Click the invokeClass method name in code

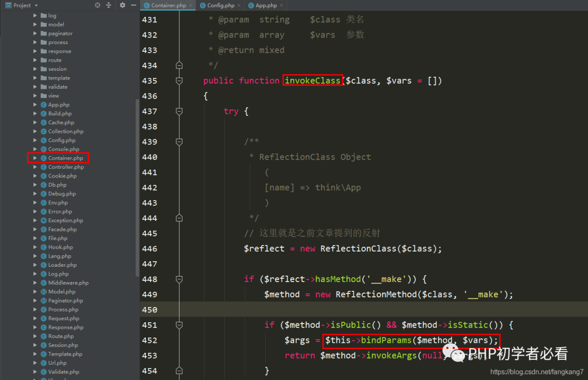tap(313, 80)
